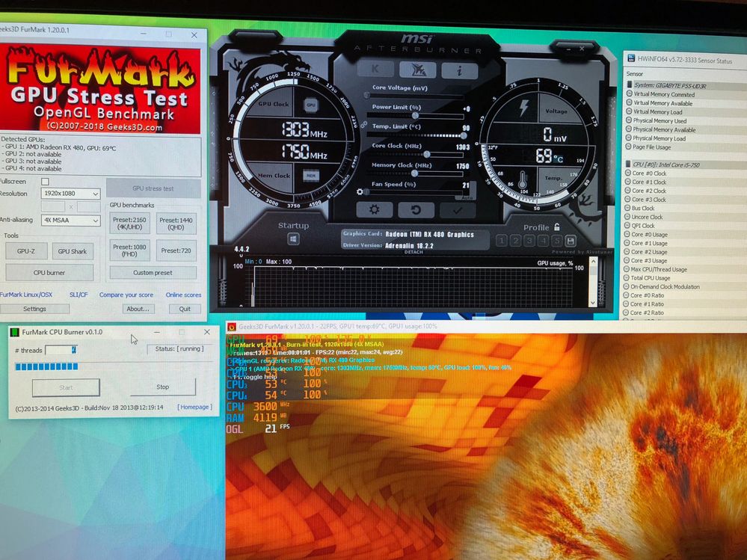Select Afterburner profile slot 4
The height and width of the screenshot is (560, 747).
543,241
